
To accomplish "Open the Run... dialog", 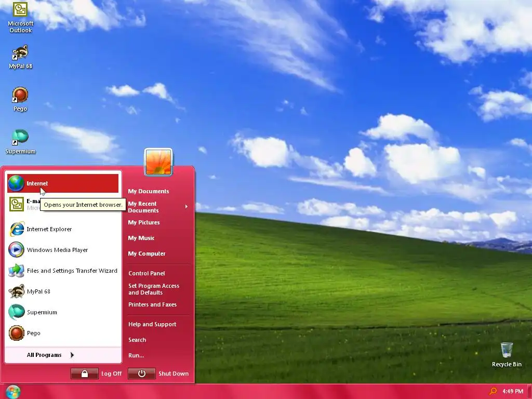I will coord(136,355).
